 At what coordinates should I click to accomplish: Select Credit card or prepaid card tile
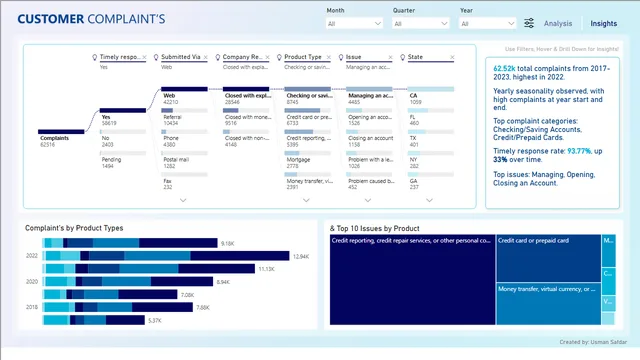pos(548,258)
